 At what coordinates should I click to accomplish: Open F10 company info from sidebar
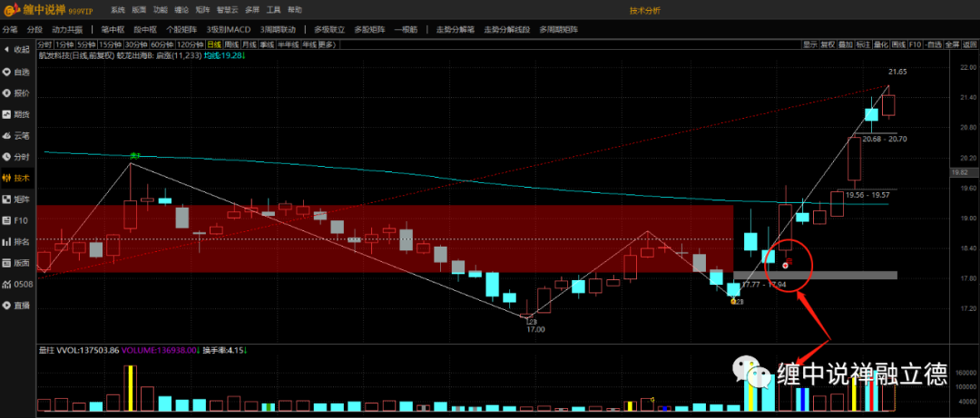(x=17, y=220)
